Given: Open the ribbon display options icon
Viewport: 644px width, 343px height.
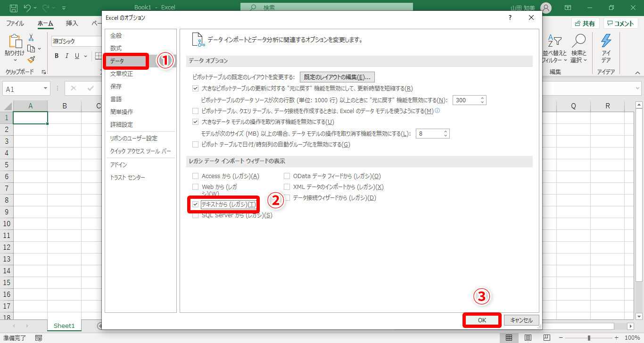Looking at the screenshot, I should (568, 8).
